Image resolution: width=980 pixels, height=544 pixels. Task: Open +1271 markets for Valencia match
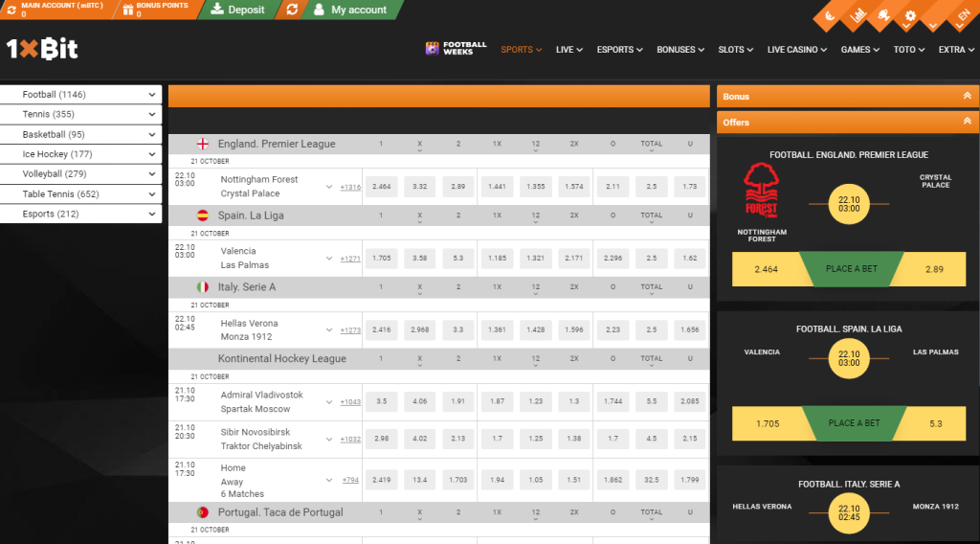[350, 259]
